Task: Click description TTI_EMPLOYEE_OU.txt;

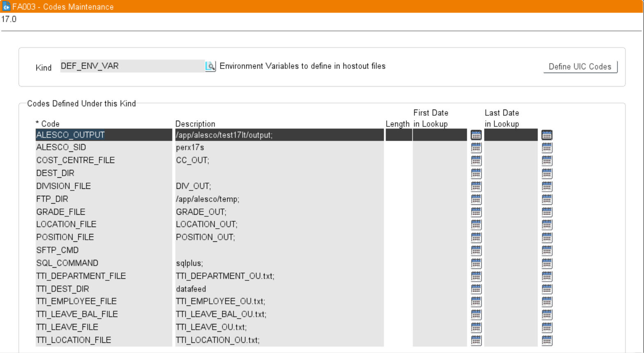Action: click(x=279, y=302)
